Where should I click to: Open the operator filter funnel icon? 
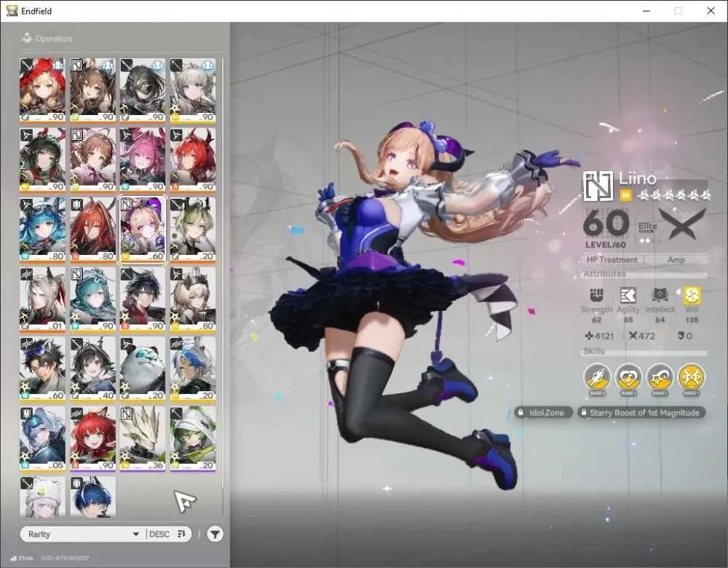pyautogui.click(x=215, y=534)
